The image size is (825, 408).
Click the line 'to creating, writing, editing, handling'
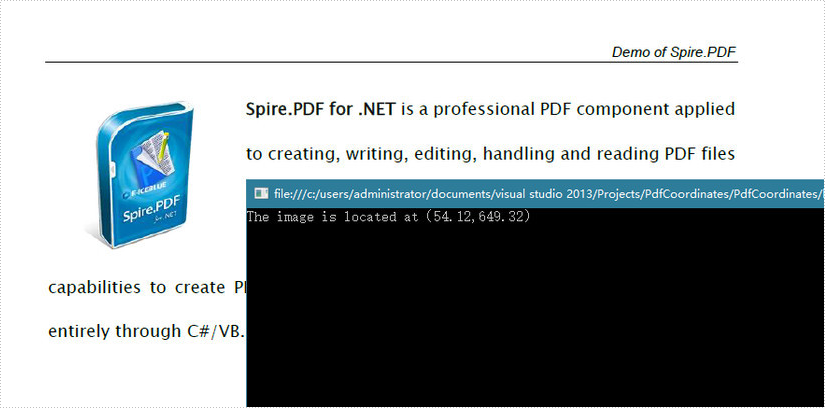pyautogui.click(x=490, y=154)
